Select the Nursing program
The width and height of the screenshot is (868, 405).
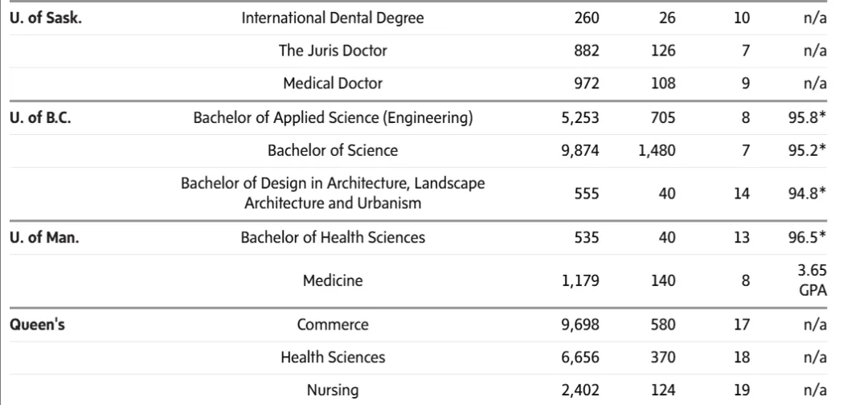tap(333, 390)
